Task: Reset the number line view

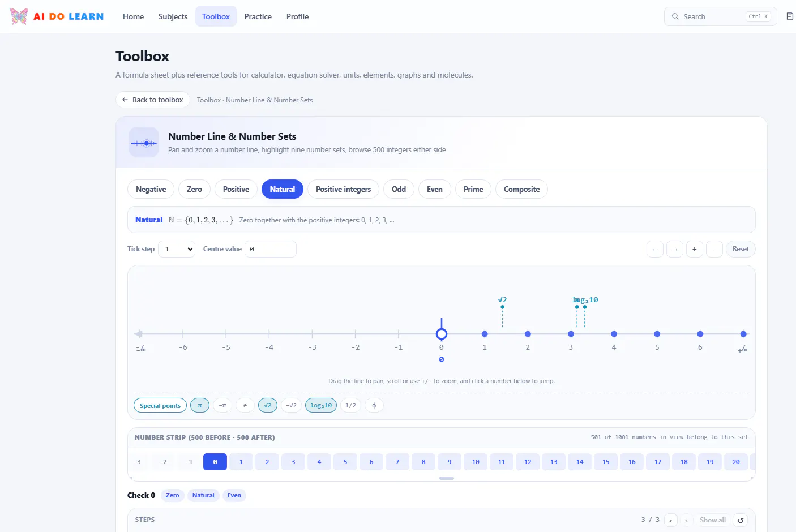Action: (741, 249)
